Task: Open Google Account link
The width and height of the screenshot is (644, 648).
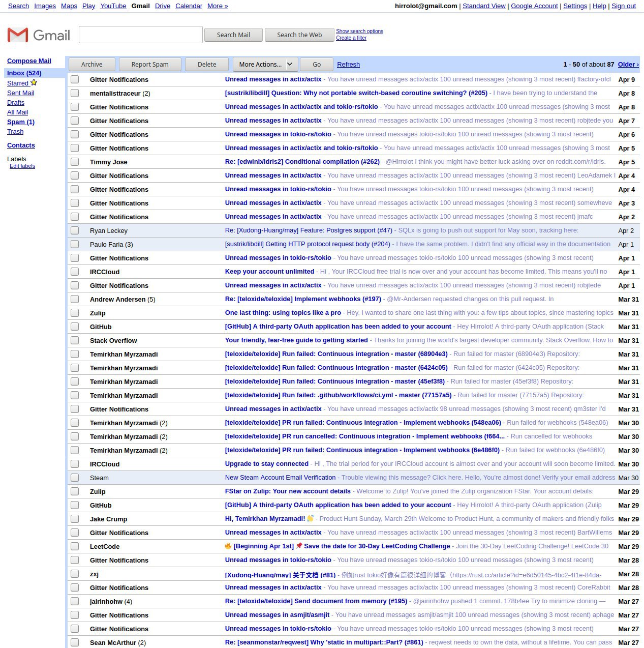Action: point(534,6)
